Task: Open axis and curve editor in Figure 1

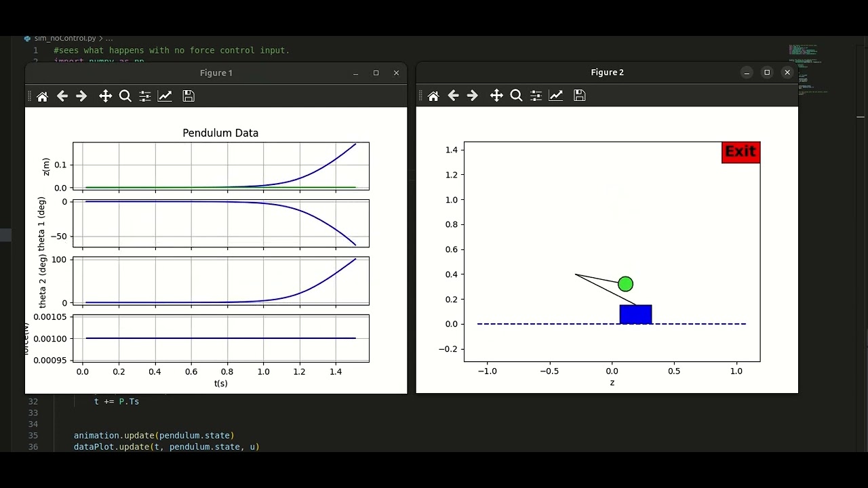Action: pos(165,96)
